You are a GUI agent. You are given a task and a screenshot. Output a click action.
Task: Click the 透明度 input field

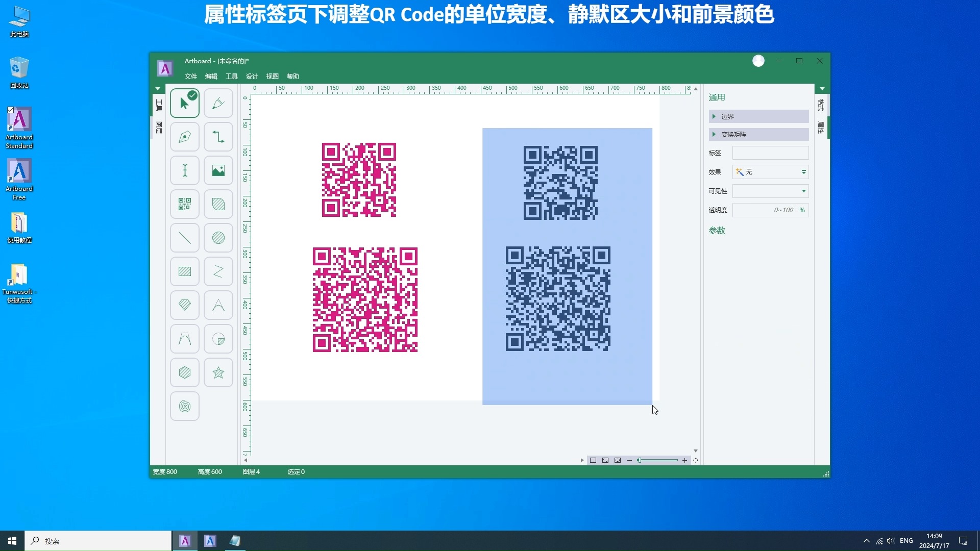(770, 210)
